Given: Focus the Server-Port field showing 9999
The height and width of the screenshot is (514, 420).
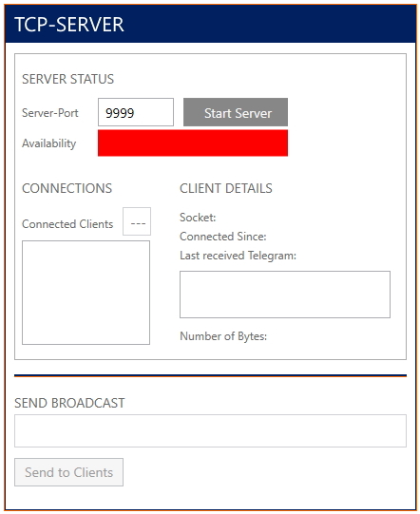Looking at the screenshot, I should point(136,112).
